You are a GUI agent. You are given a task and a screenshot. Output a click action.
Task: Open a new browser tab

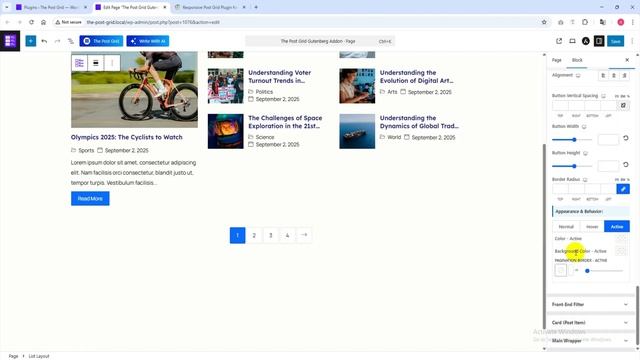(x=256, y=7)
